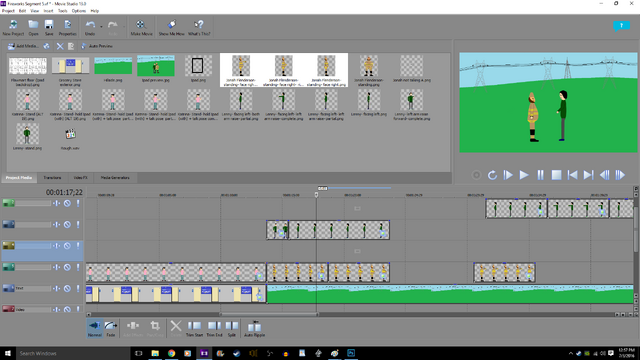Open the View menu
Image resolution: width=640 pixels, height=360 pixels.
[x=35, y=11]
